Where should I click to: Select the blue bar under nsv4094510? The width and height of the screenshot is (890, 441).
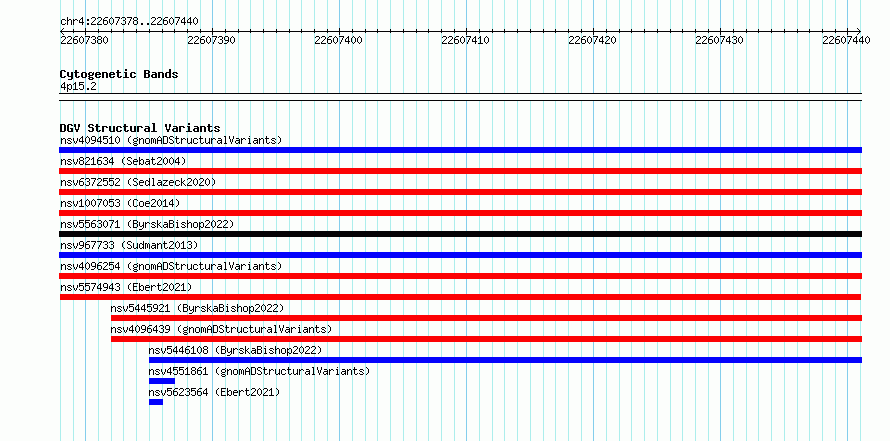[460, 150]
